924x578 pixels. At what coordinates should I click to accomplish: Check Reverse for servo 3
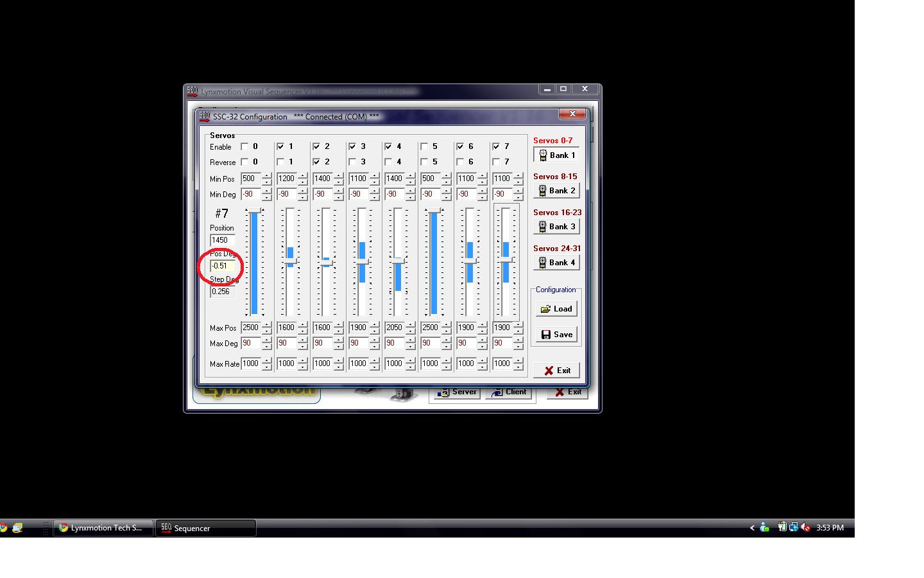(352, 162)
